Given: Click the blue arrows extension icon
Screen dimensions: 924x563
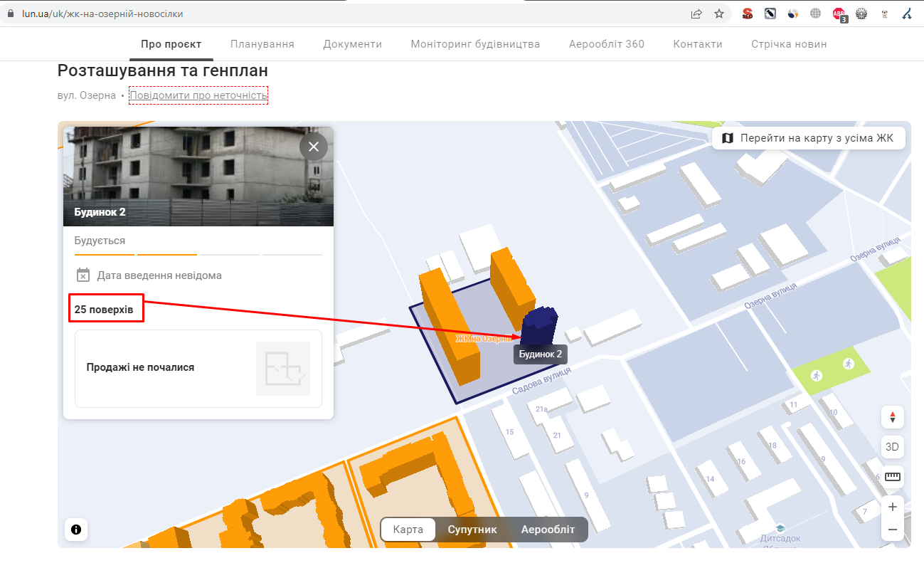Looking at the screenshot, I should pyautogui.click(x=907, y=14).
